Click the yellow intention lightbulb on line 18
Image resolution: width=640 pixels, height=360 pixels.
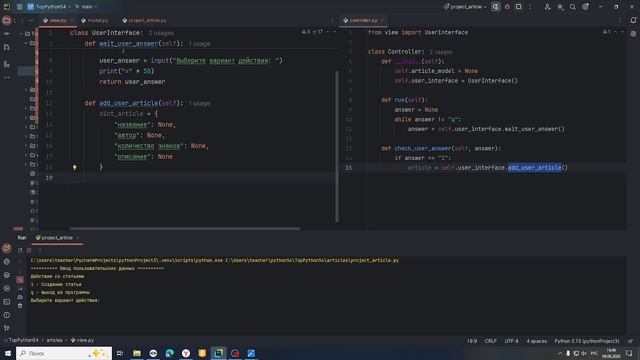[74, 167]
